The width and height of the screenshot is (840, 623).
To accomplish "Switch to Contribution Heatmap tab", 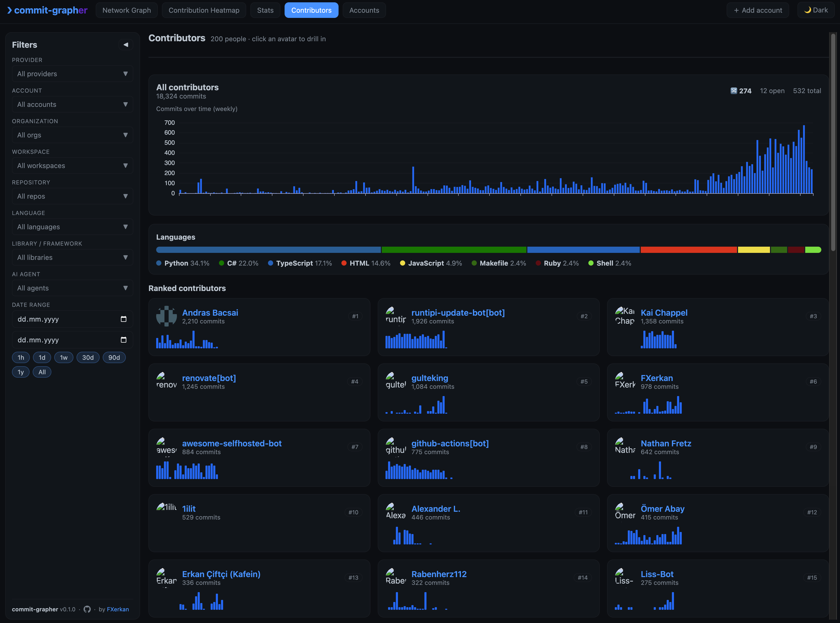I will pyautogui.click(x=204, y=10).
